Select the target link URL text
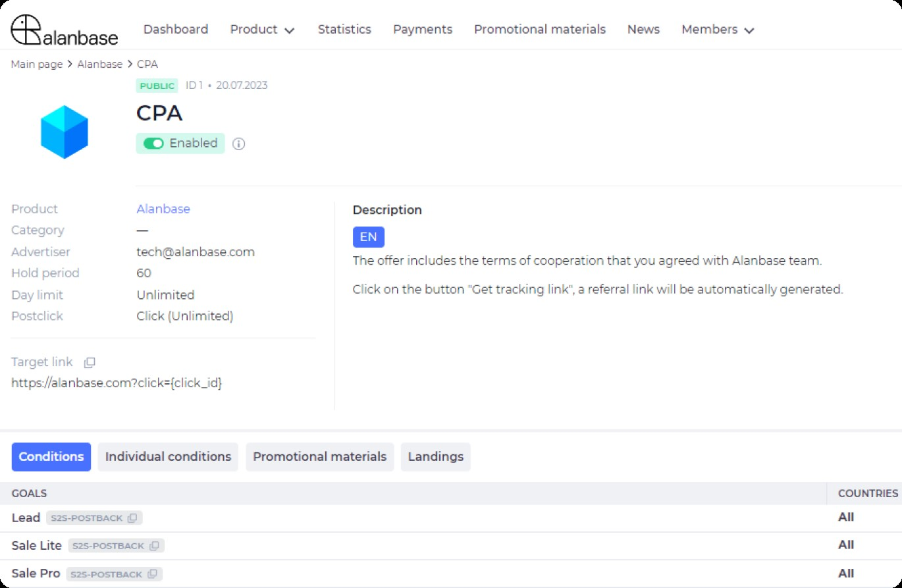The width and height of the screenshot is (902, 588). click(117, 383)
